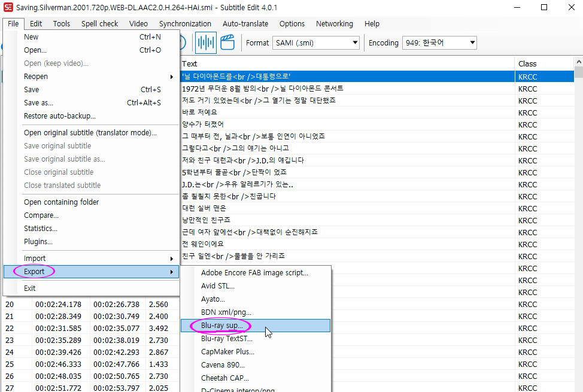
Task: Click the Class column header
Action: 527,63
